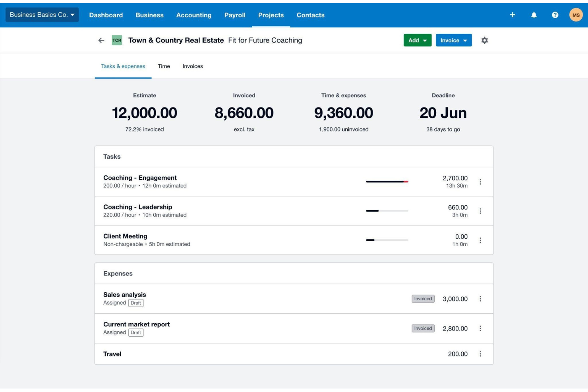The image size is (588, 392).
Task: Open options menu for Coaching - Engagement task
Action: coord(481,181)
